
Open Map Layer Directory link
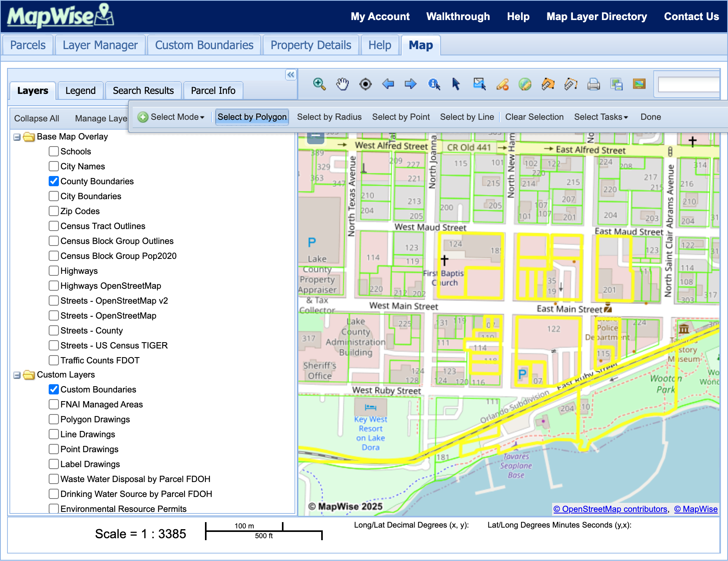[x=597, y=16]
